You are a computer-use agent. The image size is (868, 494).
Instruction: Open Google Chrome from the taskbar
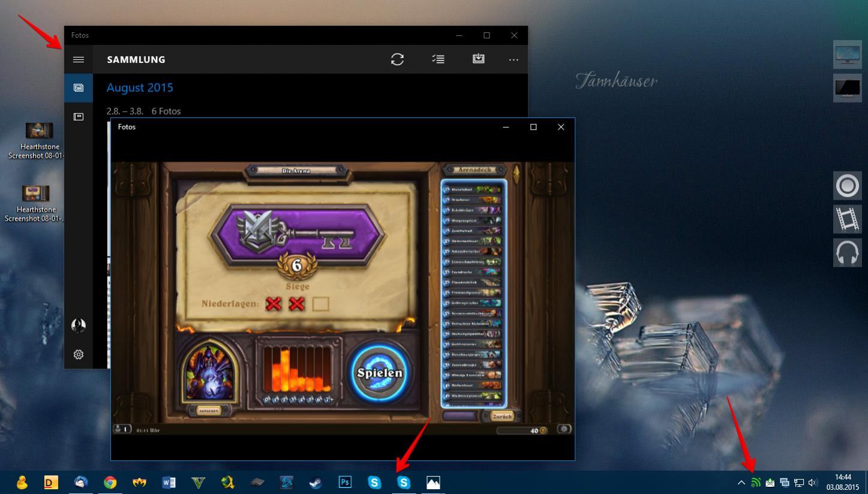pos(110,482)
